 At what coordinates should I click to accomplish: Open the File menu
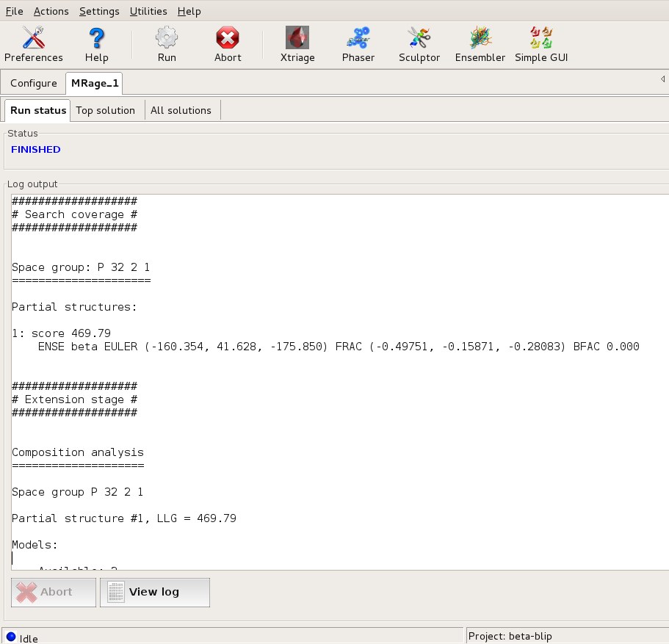(x=15, y=11)
